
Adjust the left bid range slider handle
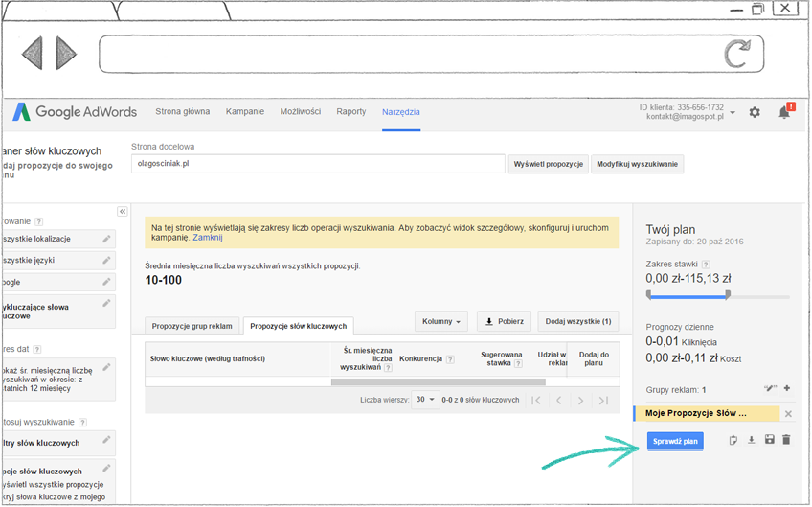tap(649, 295)
